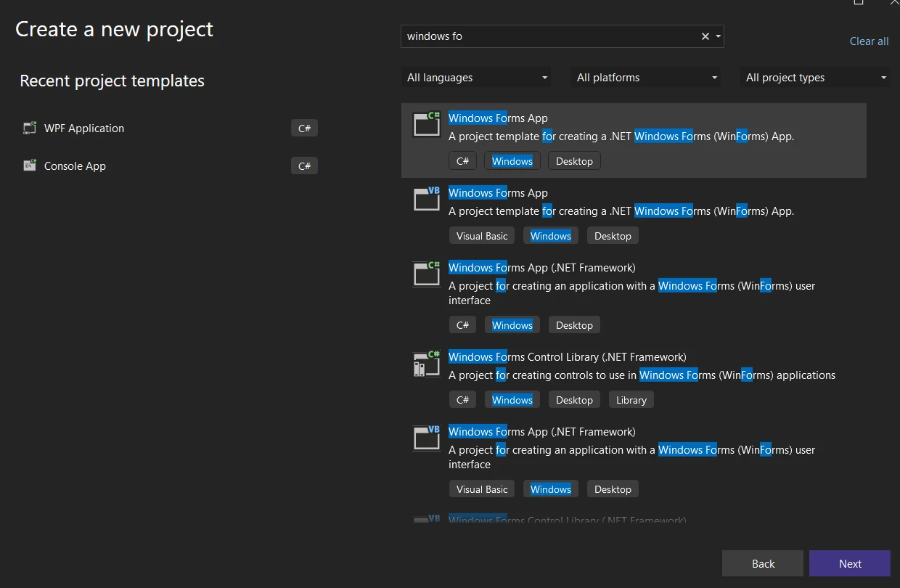Click the C# Windows Forms App template icon

click(x=427, y=124)
